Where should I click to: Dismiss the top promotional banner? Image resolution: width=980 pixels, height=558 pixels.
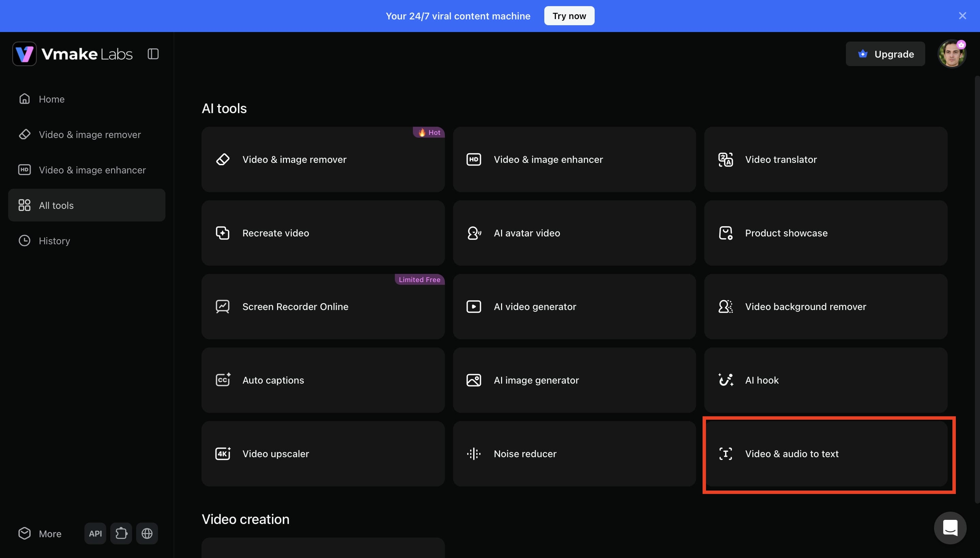click(962, 16)
